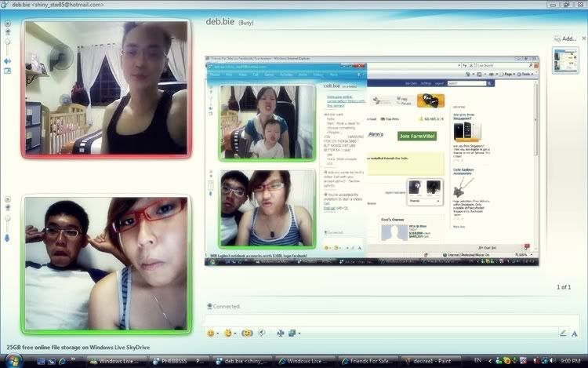Switch to desiree1 - Paint taskbar button
Image resolution: width=588 pixels, height=368 pixels.
click(431, 361)
